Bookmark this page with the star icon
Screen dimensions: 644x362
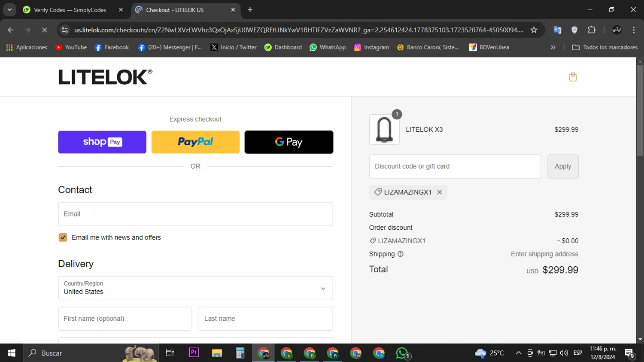click(534, 30)
